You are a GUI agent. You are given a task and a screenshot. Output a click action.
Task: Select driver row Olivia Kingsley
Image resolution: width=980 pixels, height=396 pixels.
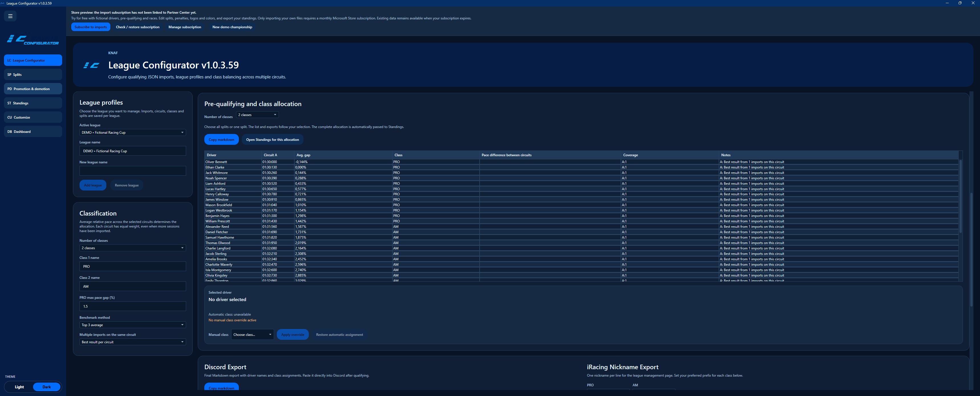[x=581, y=275]
